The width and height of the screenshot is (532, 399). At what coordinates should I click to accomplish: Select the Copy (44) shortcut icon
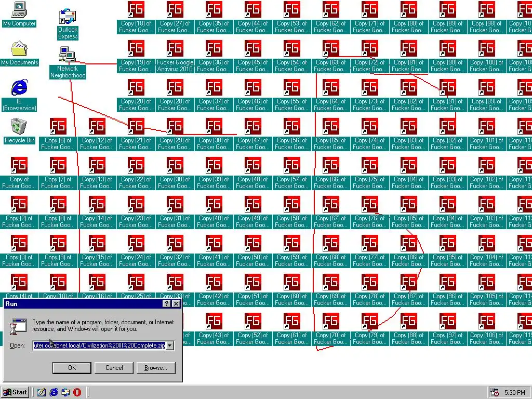pyautogui.click(x=253, y=18)
